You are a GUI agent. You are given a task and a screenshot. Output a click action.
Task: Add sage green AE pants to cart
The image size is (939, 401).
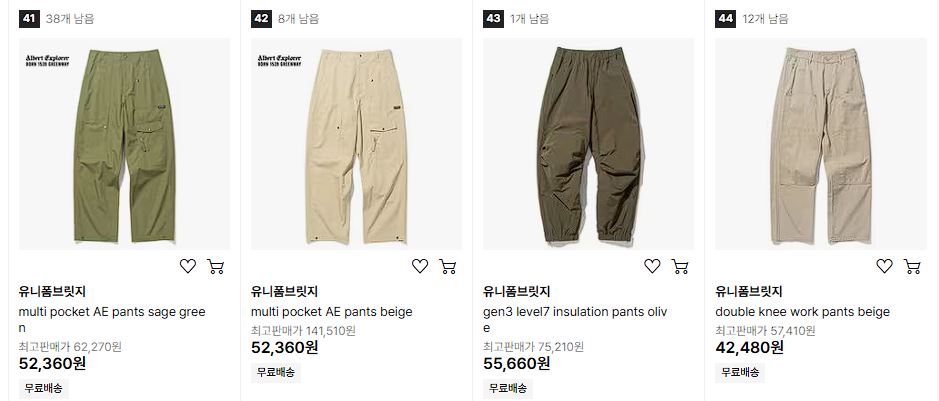216,266
